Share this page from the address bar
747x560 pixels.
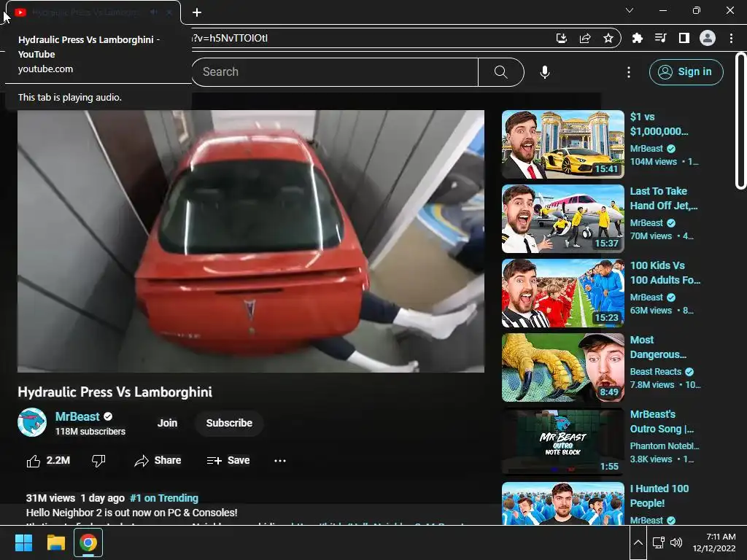tap(585, 38)
